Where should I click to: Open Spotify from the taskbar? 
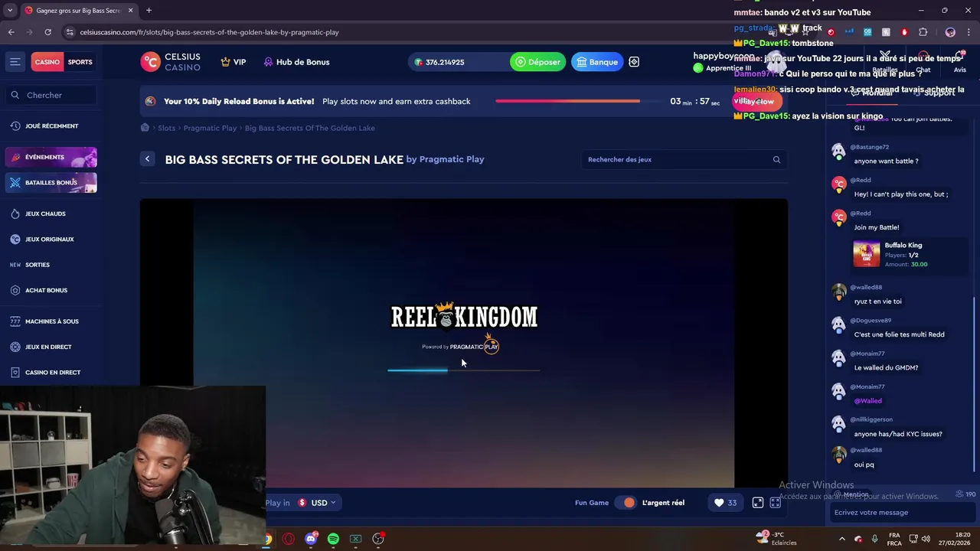click(333, 539)
